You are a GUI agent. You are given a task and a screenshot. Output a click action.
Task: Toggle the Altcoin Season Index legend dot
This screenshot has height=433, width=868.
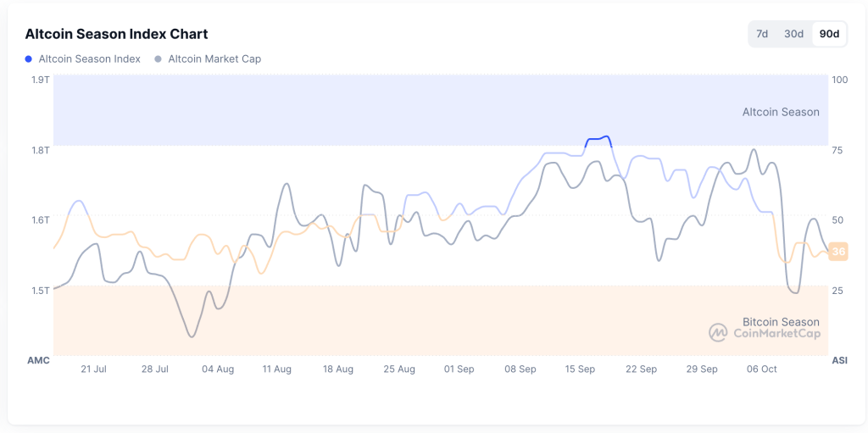click(x=30, y=59)
